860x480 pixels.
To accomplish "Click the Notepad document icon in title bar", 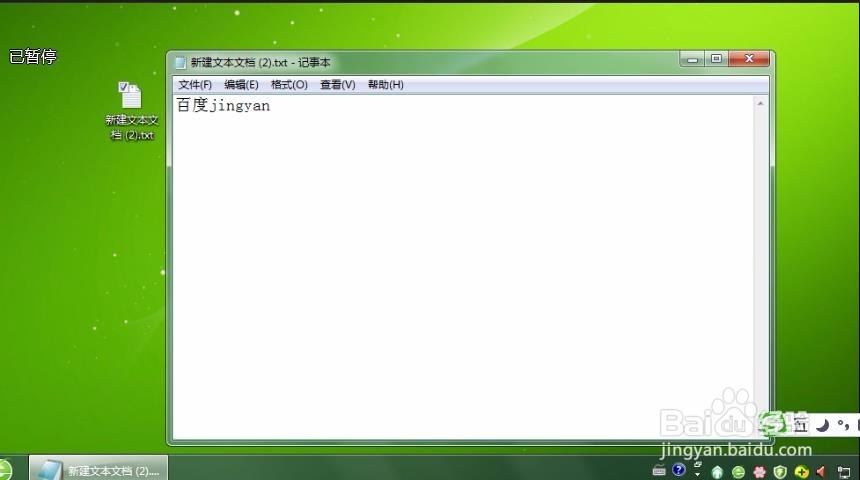I will coord(180,63).
